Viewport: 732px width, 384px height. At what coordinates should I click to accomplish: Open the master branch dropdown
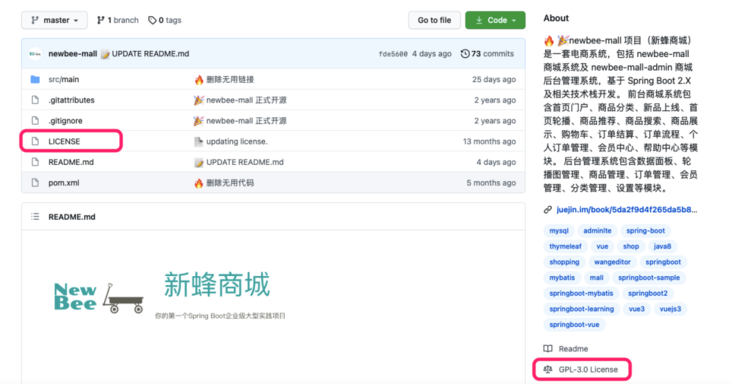(x=54, y=20)
